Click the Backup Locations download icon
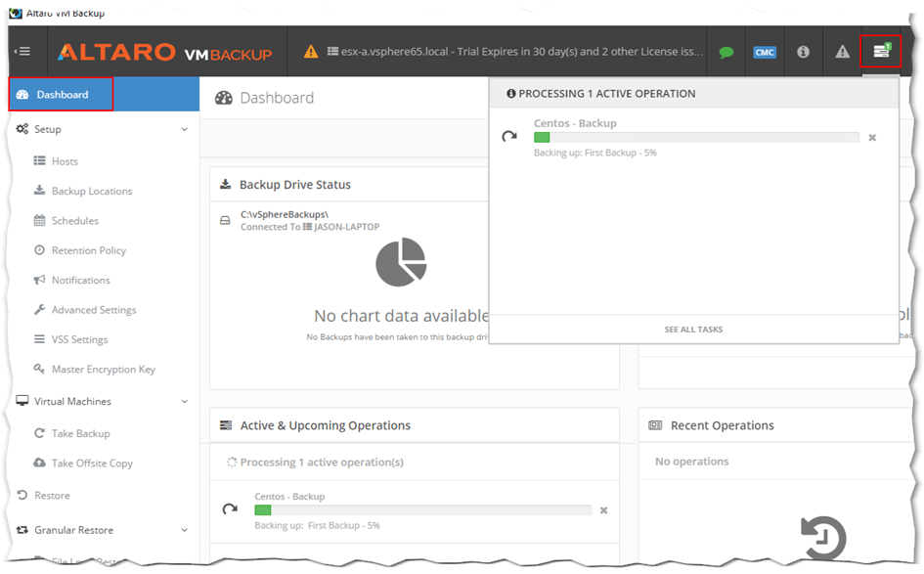The height and width of the screenshot is (574, 924). click(x=39, y=190)
